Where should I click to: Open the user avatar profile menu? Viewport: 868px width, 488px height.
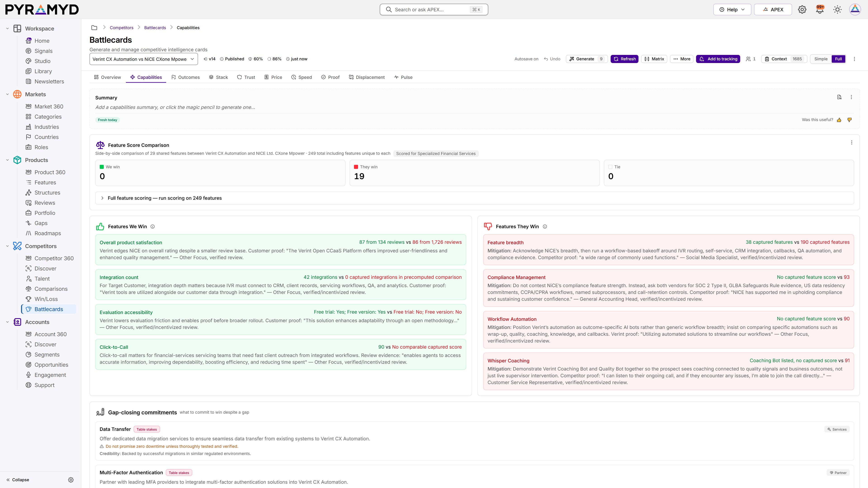point(855,9)
